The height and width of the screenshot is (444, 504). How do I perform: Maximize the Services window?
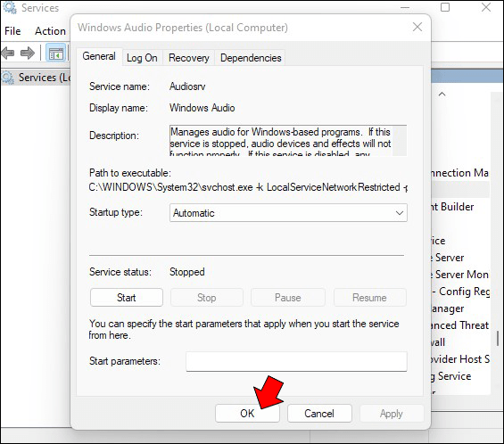pyautogui.click(x=445, y=7)
